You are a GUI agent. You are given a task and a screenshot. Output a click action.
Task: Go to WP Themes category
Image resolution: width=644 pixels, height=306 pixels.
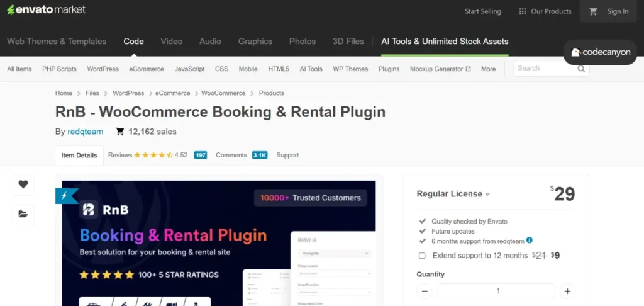[x=350, y=69]
